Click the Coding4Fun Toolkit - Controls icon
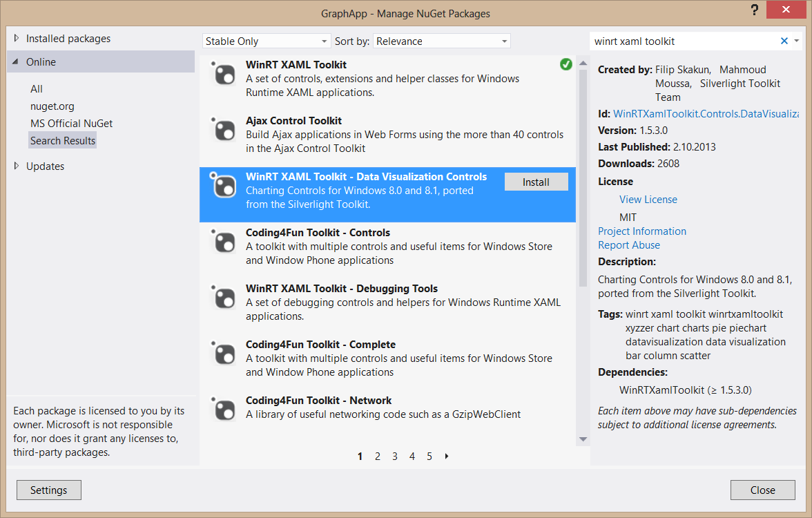Screen dimensions: 812x518 pyautogui.click(x=223, y=242)
